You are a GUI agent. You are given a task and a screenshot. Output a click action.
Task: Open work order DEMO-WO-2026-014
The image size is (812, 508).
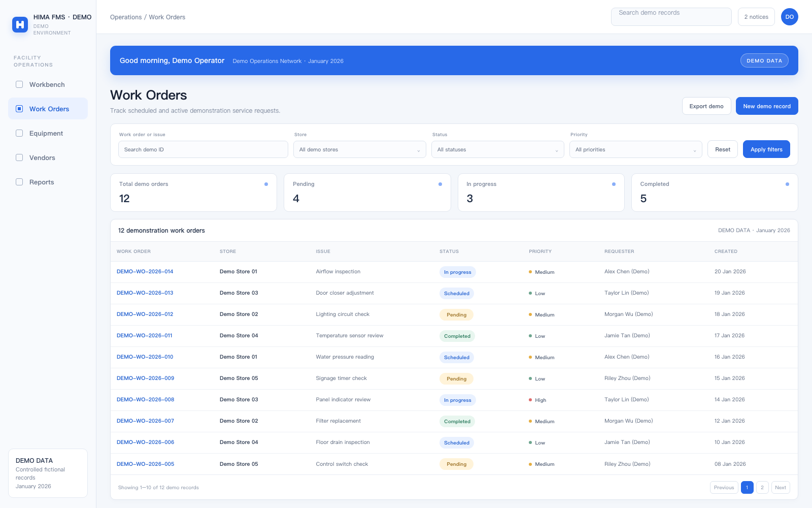point(145,272)
